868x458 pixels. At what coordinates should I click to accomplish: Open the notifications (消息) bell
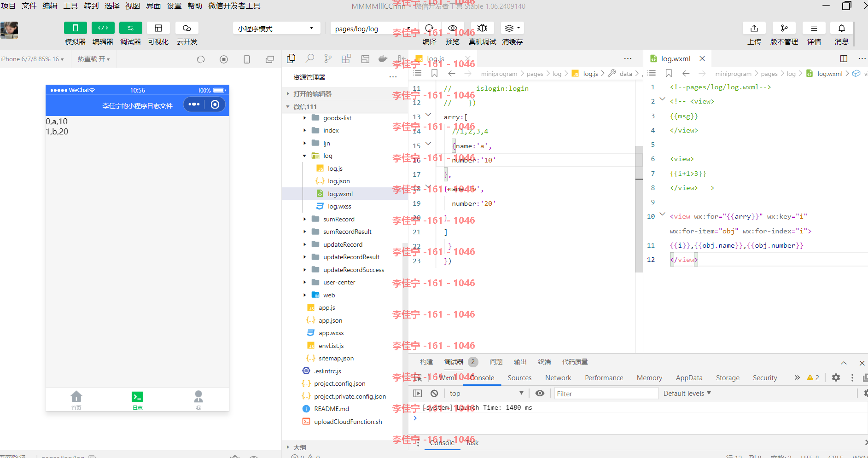pyautogui.click(x=842, y=28)
